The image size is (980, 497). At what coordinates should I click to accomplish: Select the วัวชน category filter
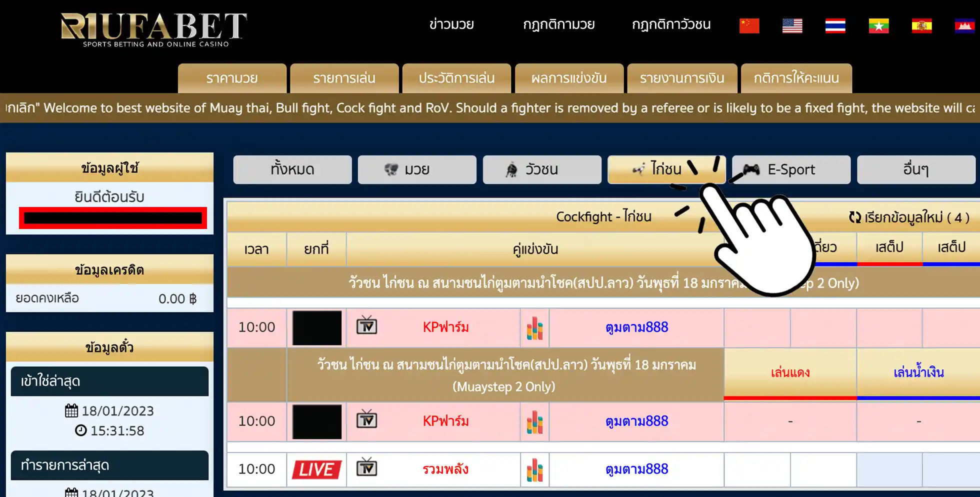coord(542,169)
